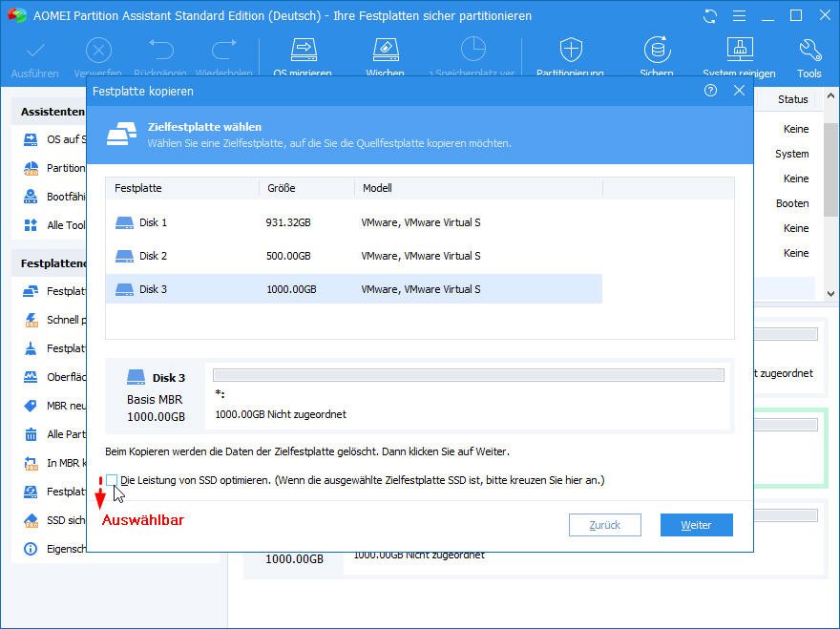The height and width of the screenshot is (629, 840).
Task: Click Alle Partitionen löschen trash icon
Action: (x=31, y=434)
